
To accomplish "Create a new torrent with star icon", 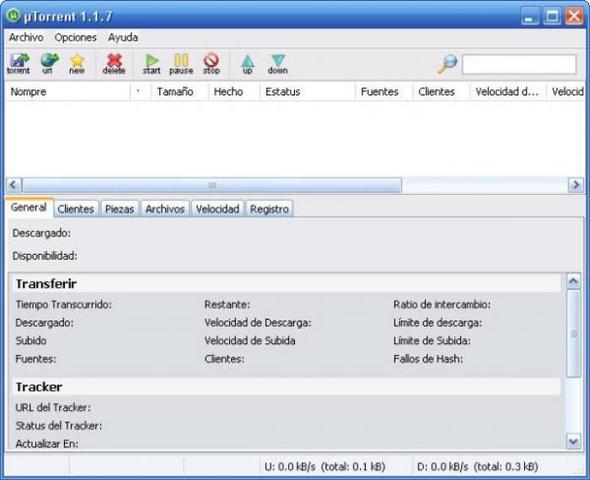I will (77, 64).
